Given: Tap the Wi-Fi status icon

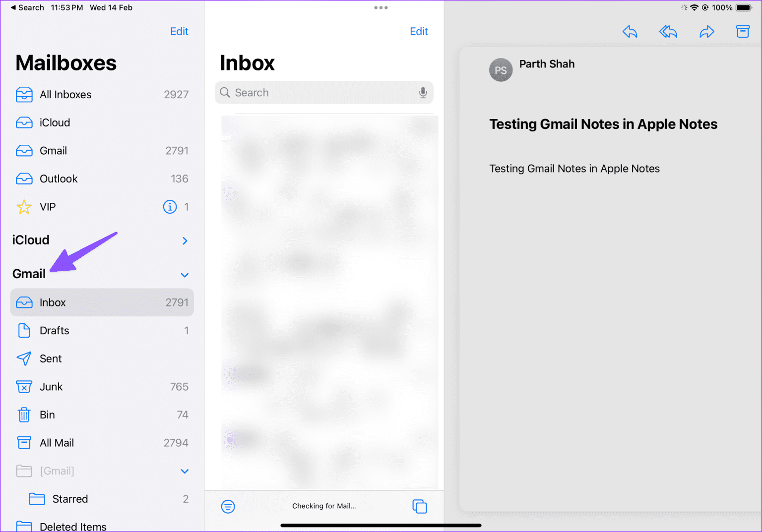Looking at the screenshot, I should [694, 7].
